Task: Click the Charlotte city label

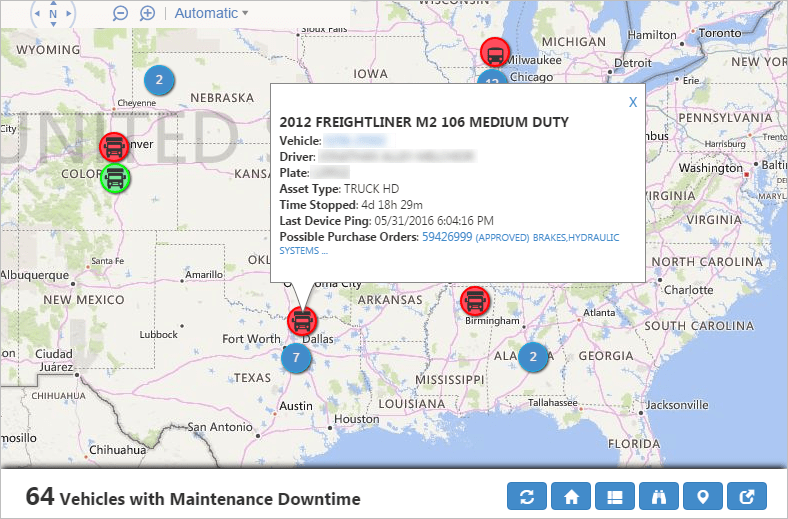Action: (x=688, y=290)
